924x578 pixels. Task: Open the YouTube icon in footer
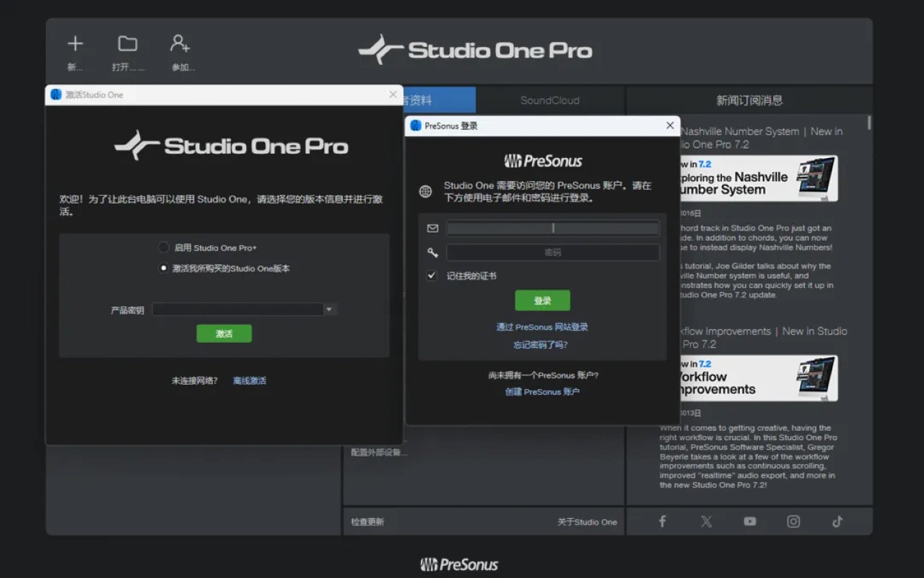(x=750, y=522)
